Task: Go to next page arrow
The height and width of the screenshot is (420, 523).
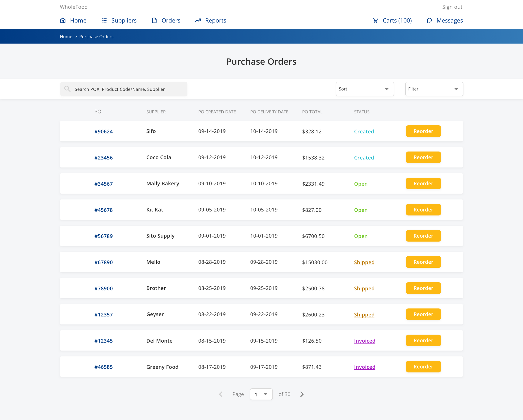Action: (302, 394)
